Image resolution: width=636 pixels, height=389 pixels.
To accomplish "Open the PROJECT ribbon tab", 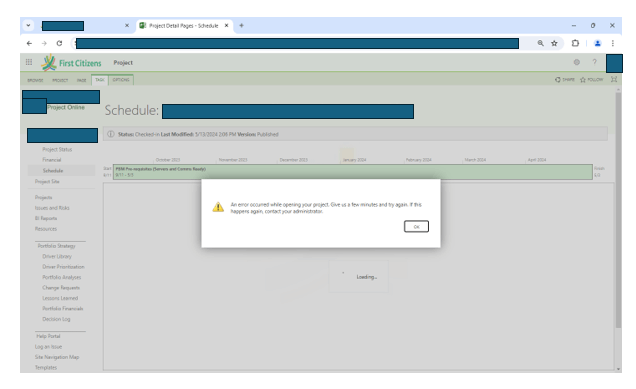I will (x=60, y=80).
